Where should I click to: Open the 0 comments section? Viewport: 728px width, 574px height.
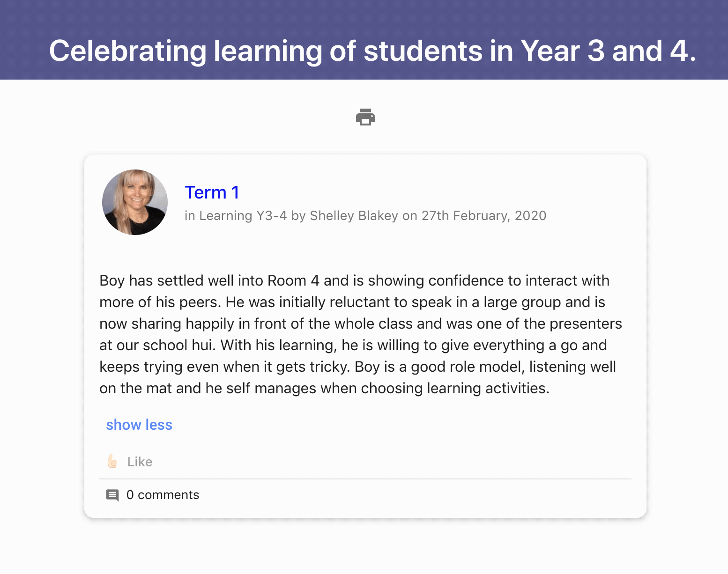point(163,495)
